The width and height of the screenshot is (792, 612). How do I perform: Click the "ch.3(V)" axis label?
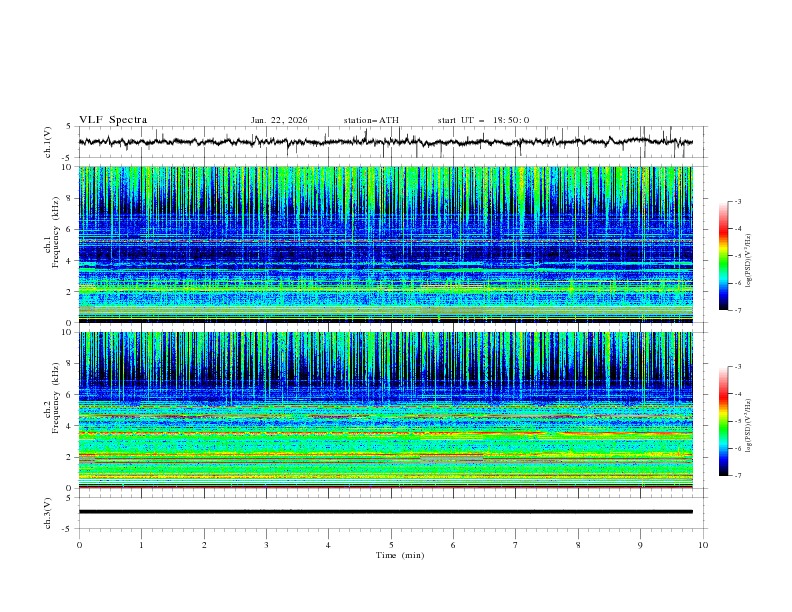(48, 513)
